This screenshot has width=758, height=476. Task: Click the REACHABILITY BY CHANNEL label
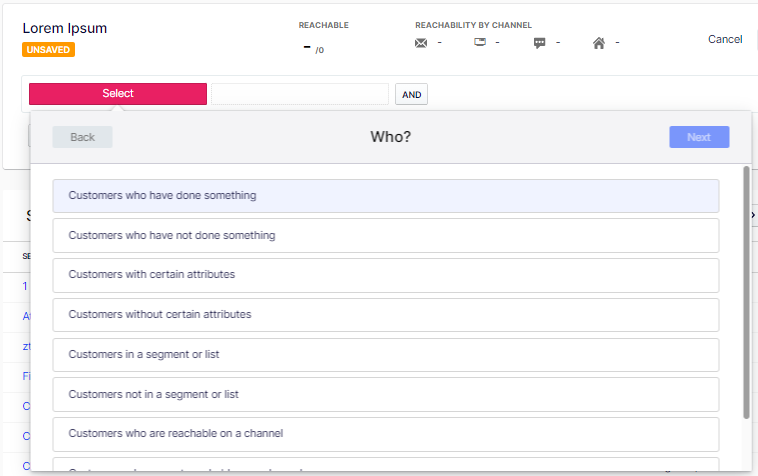pyautogui.click(x=473, y=25)
